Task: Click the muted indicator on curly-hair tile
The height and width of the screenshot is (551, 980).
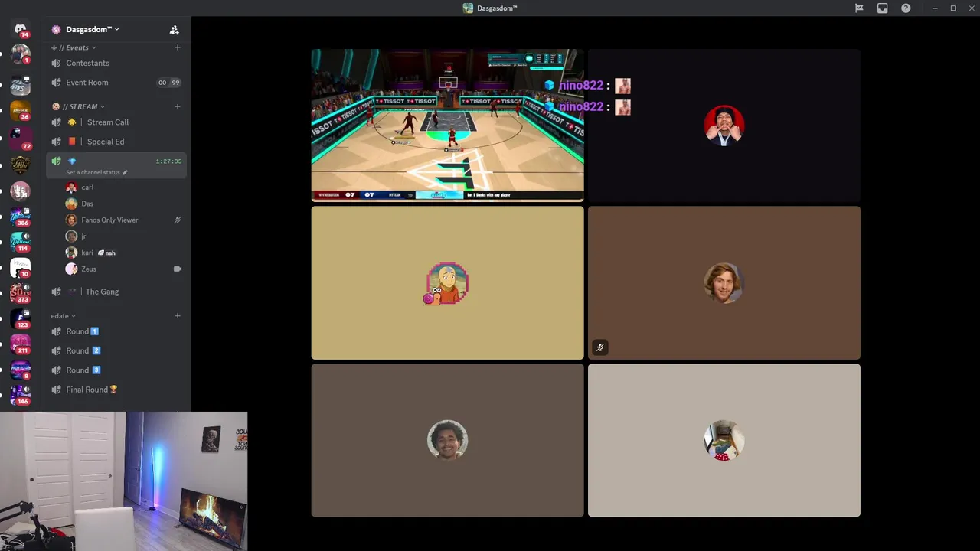Action: 600,347
